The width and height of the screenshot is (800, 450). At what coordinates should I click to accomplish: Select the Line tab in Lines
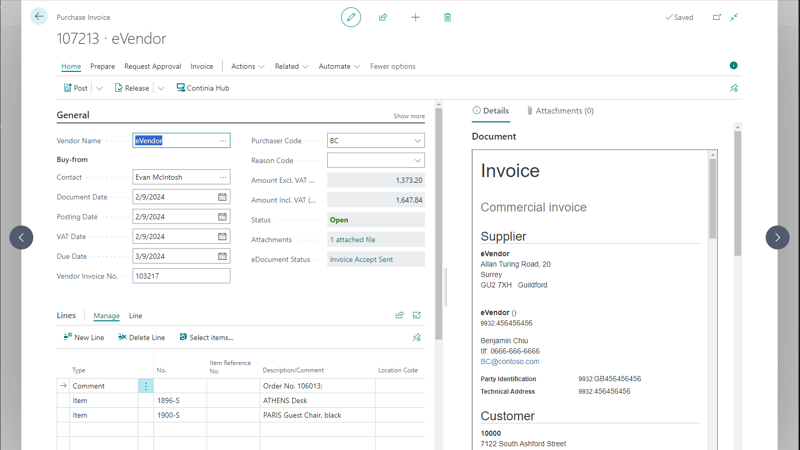(135, 316)
